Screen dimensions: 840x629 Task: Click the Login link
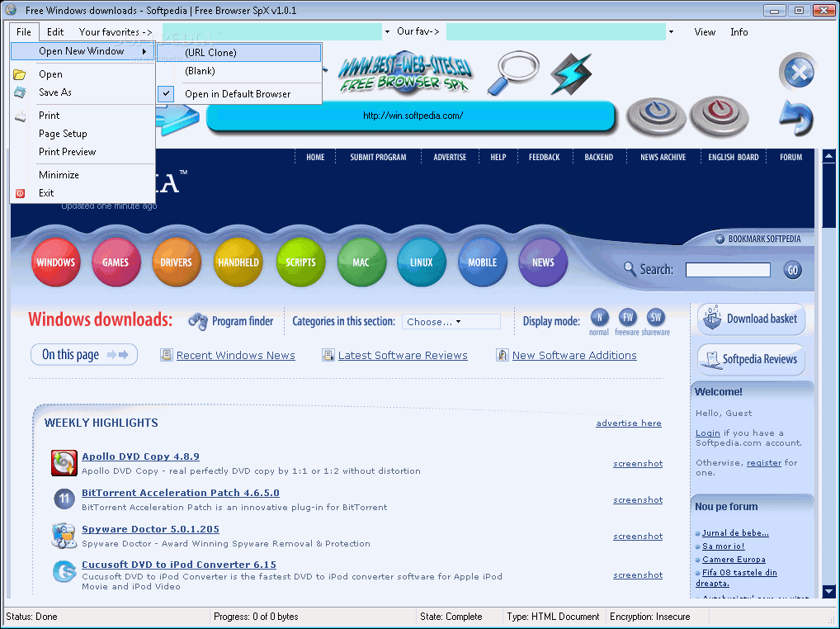click(708, 433)
